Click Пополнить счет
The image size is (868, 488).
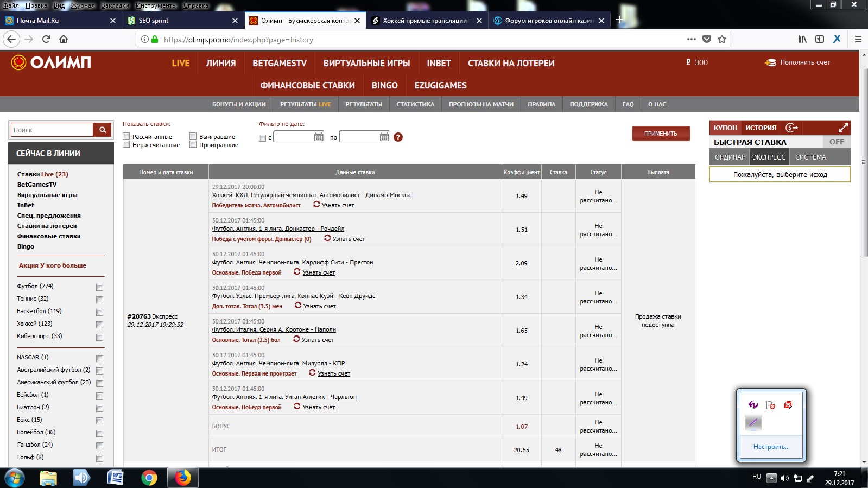(797, 62)
